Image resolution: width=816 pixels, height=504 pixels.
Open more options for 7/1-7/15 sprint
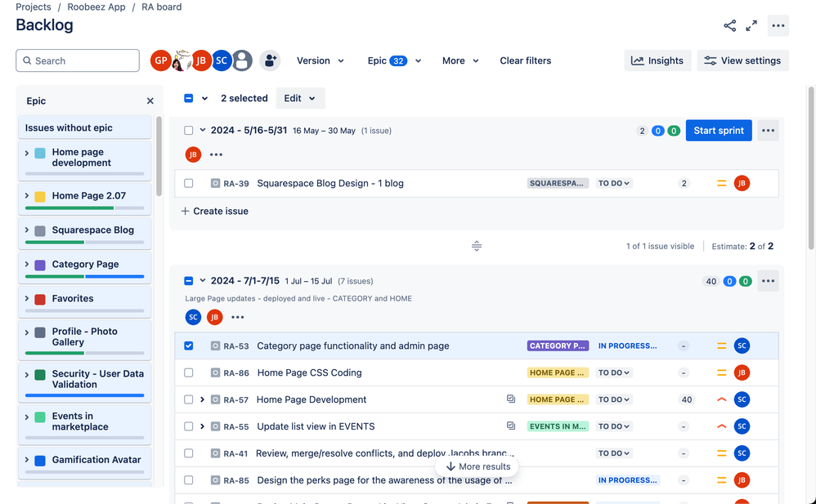(x=768, y=281)
